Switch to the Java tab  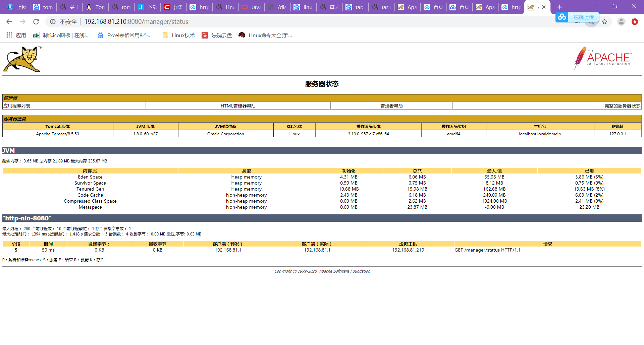[x=252, y=7]
